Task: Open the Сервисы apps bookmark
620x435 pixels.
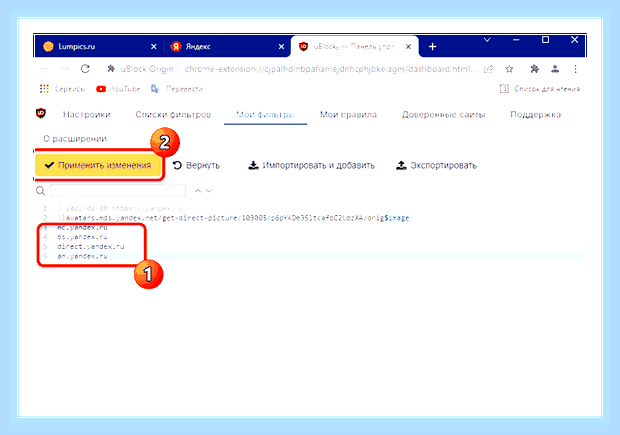Action: [62, 89]
